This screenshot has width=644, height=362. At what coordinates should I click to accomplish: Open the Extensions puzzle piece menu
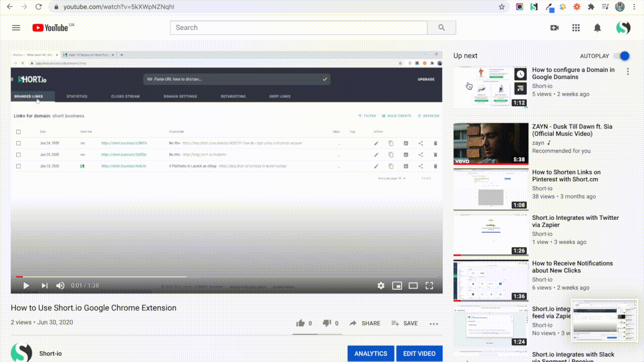[591, 7]
